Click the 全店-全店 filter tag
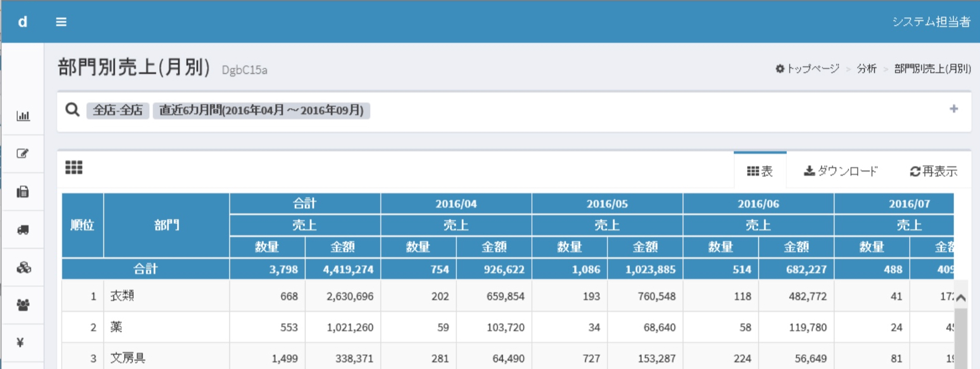This screenshot has width=980, height=369. coord(118,111)
